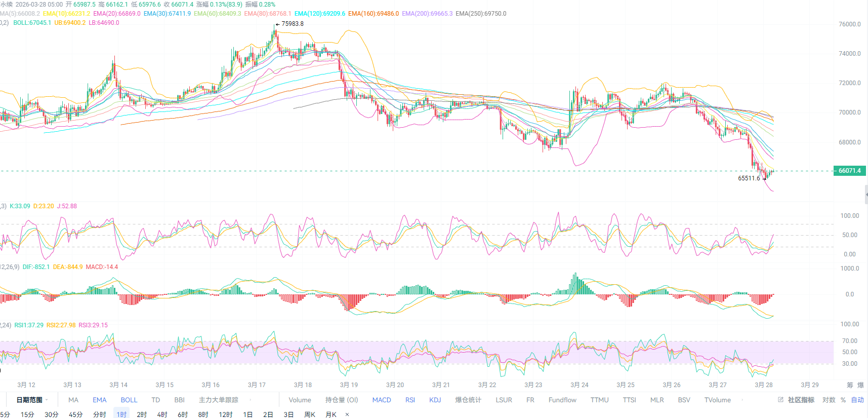Toggle the KDJ indicator
The height and width of the screenshot is (418, 868).
coord(435,400)
